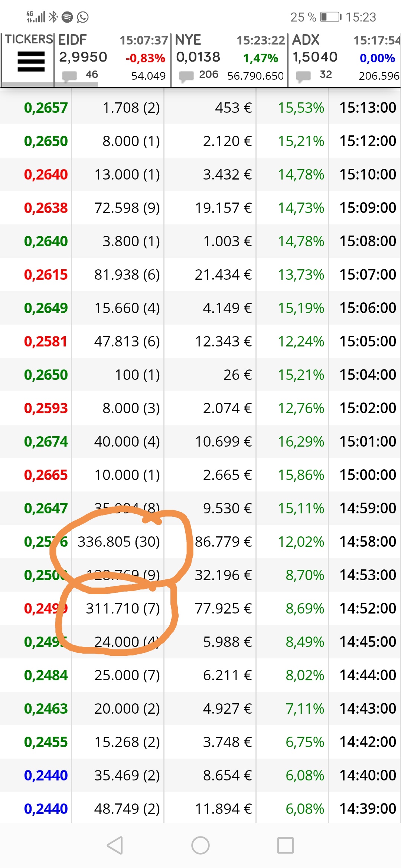The width and height of the screenshot is (401, 868).
Task: Open EIDF comments bubble showing 46
Action: click(x=69, y=76)
